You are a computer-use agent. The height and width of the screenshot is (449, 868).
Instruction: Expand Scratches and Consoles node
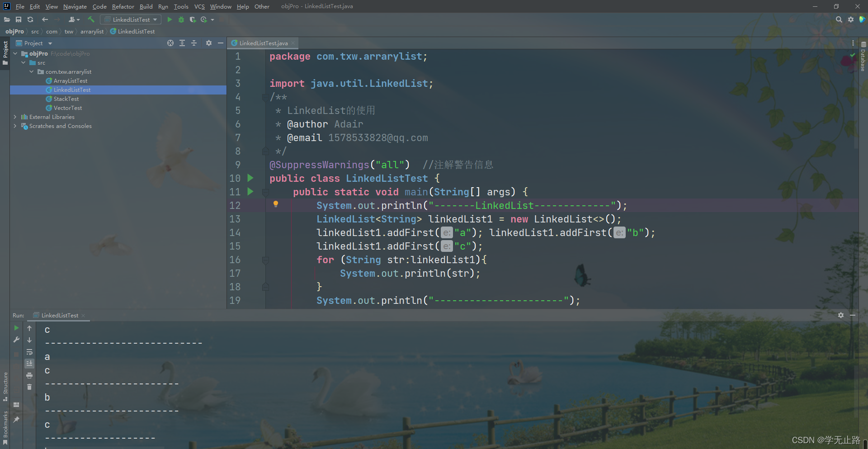click(x=15, y=126)
